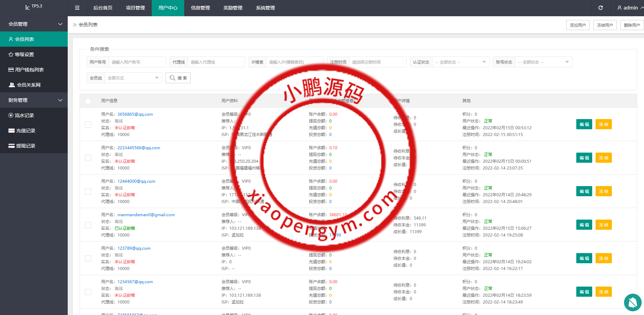This screenshot has width=644, height=315.
Task: Check the row for 3656865@qq.com
Action: pos(88,125)
